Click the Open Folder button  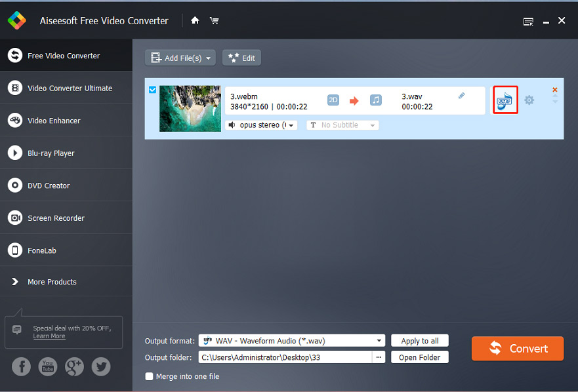coord(419,357)
